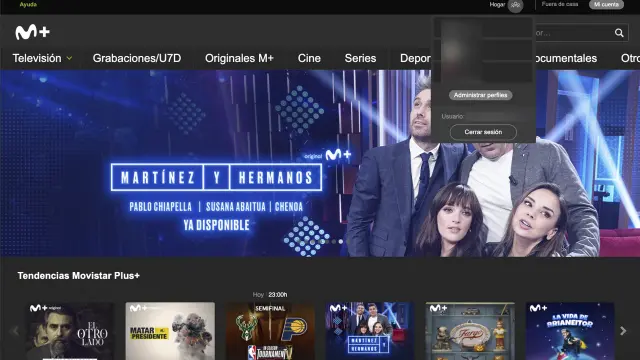The width and height of the screenshot is (640, 360).
Task: Open the Mi cuenta button
Action: pyautogui.click(x=606, y=4)
